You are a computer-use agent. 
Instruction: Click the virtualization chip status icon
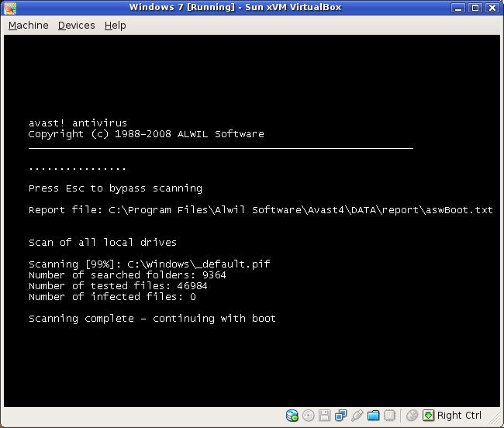click(390, 416)
